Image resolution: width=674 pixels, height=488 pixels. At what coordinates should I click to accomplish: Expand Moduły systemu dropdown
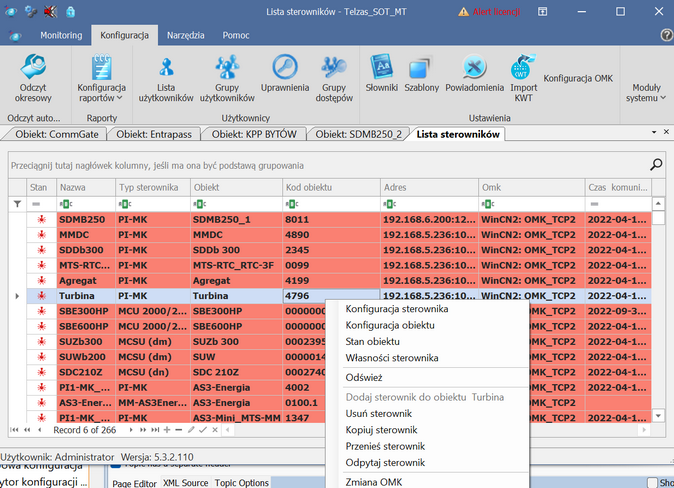pyautogui.click(x=646, y=92)
